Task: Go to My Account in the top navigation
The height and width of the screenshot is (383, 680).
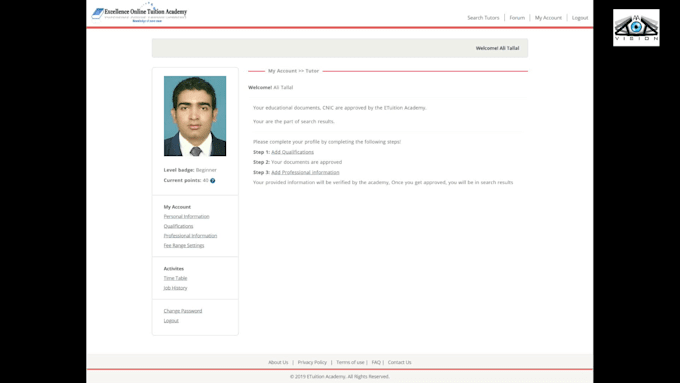Action: click(x=548, y=18)
